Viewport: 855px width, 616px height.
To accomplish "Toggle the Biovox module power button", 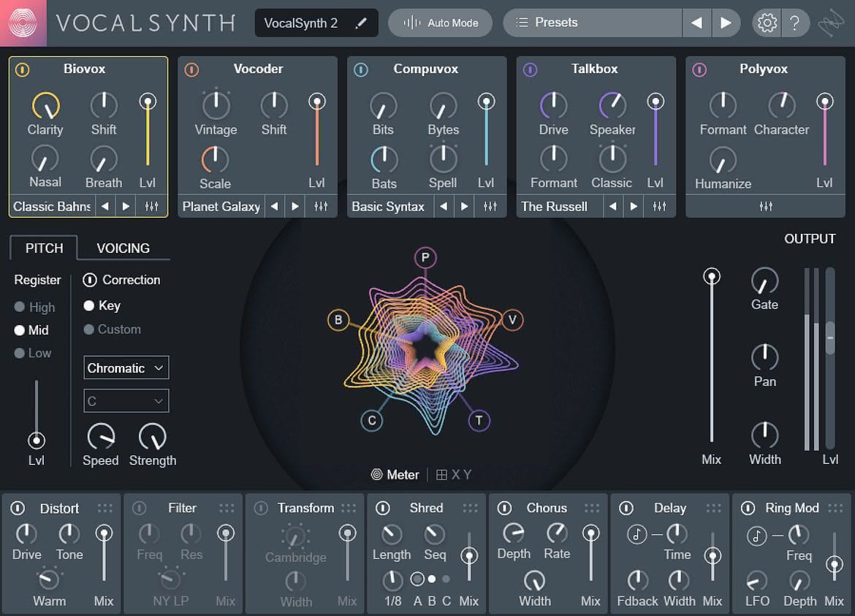I will point(22,69).
